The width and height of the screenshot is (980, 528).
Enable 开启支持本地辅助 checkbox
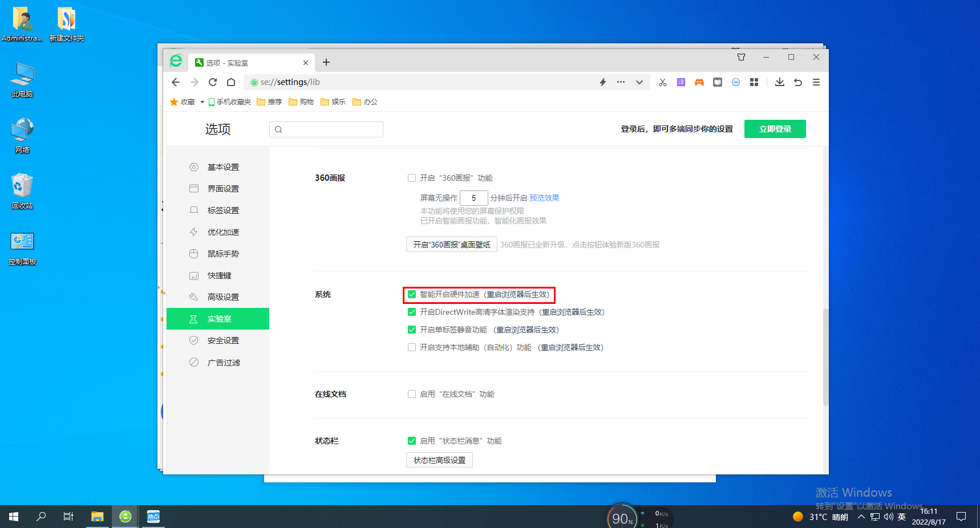412,347
